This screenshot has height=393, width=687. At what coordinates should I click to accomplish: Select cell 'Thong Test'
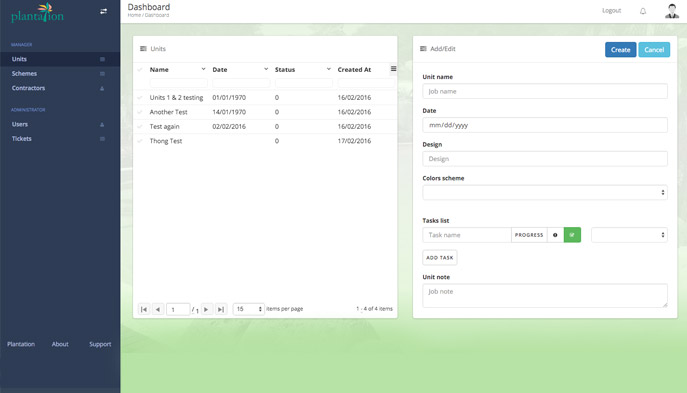pos(166,141)
